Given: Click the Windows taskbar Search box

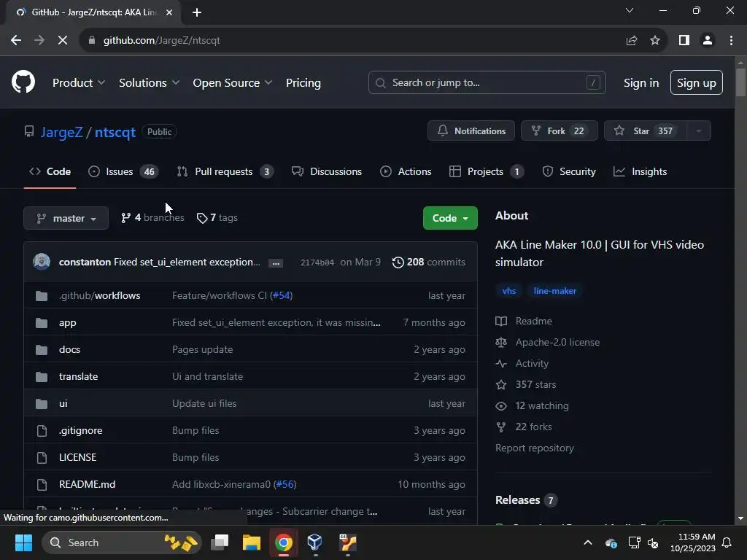Looking at the screenshot, I should pos(122,542).
